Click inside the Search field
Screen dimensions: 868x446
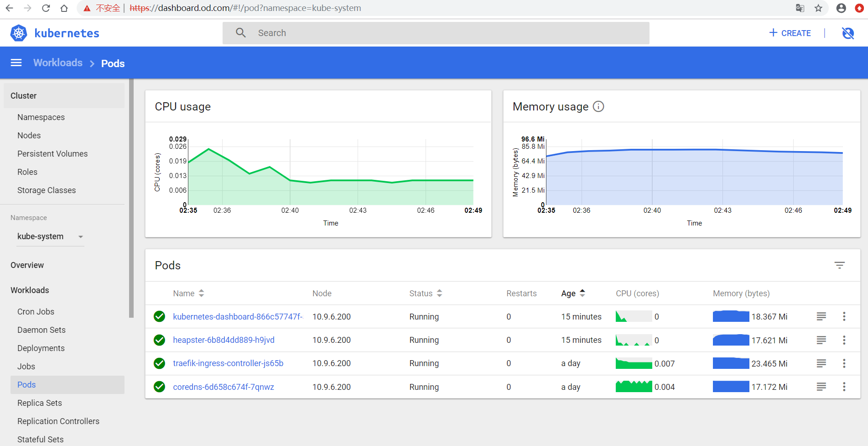436,33
